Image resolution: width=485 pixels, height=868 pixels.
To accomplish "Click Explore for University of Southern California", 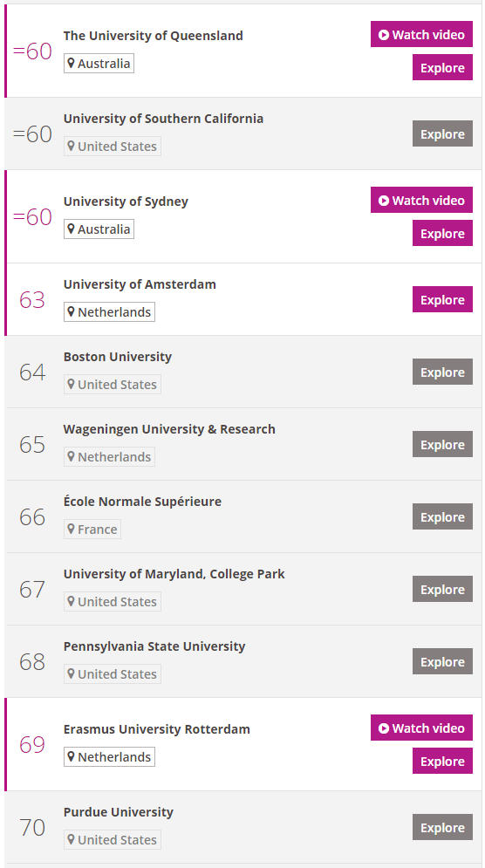I will 442,134.
